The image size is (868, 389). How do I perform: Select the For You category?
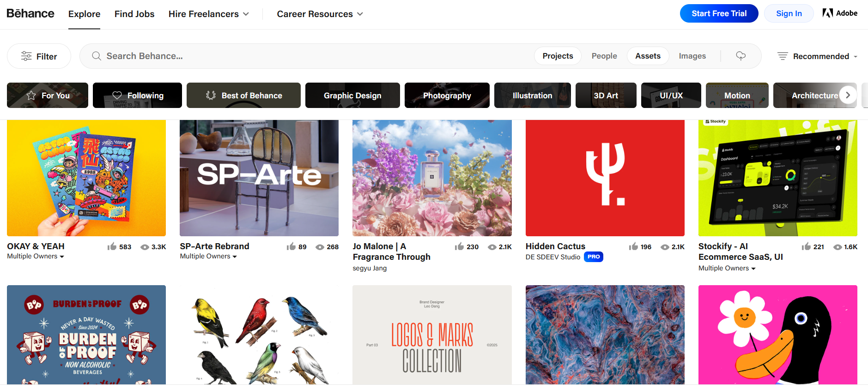[x=48, y=96]
